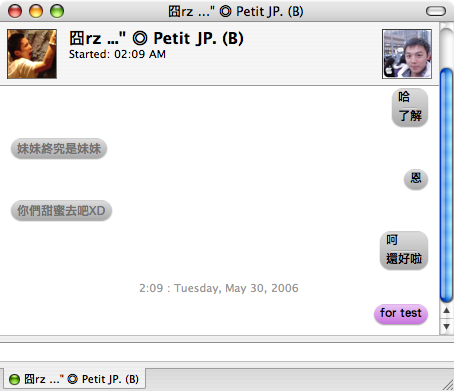Click the message bubble '呵 還好啦'
Screen dimensions: 454x391
tap(404, 250)
